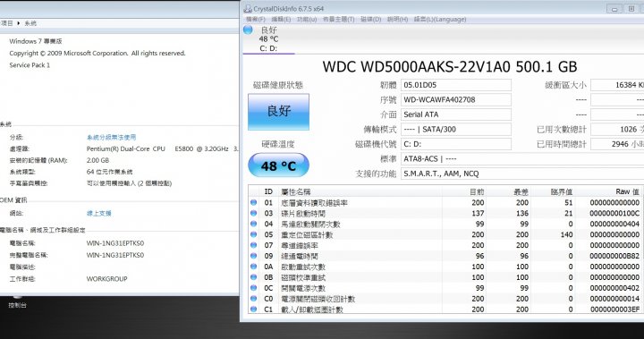Click the status dot for attribute 03
The width and height of the screenshot is (644, 339).
tap(253, 213)
